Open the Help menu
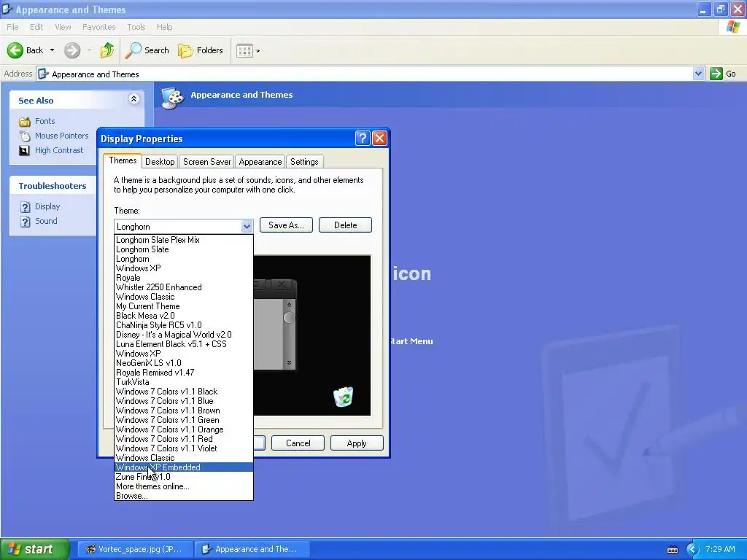The width and height of the screenshot is (747, 560). tap(164, 27)
